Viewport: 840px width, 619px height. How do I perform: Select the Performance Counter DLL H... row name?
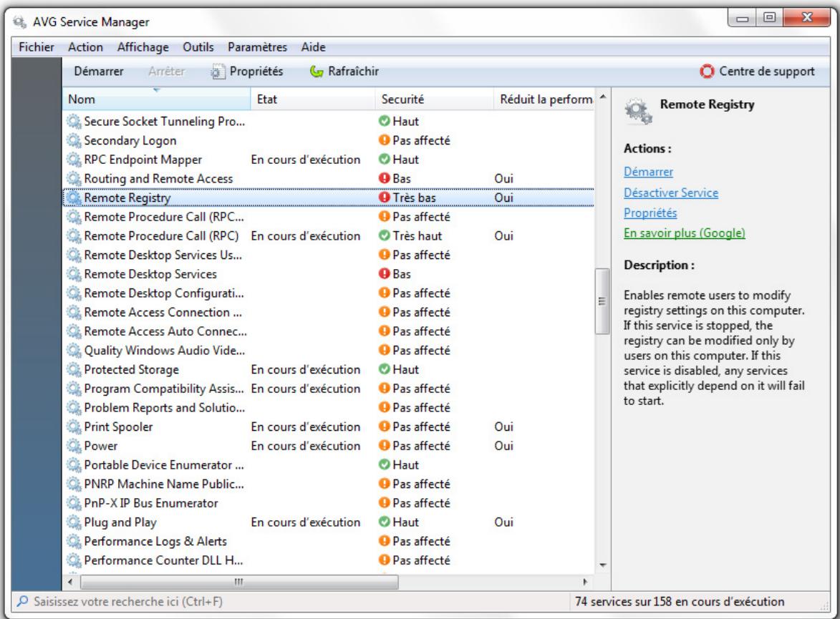[163, 560]
